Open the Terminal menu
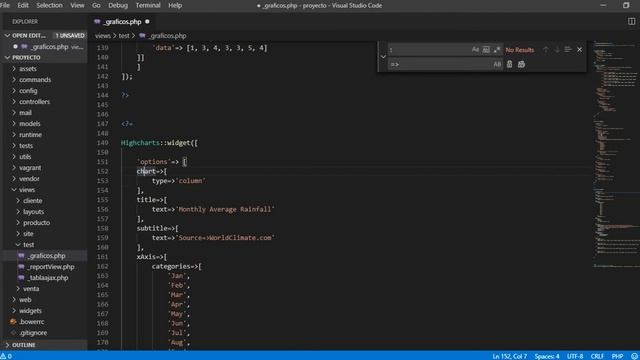 (x=148, y=5)
